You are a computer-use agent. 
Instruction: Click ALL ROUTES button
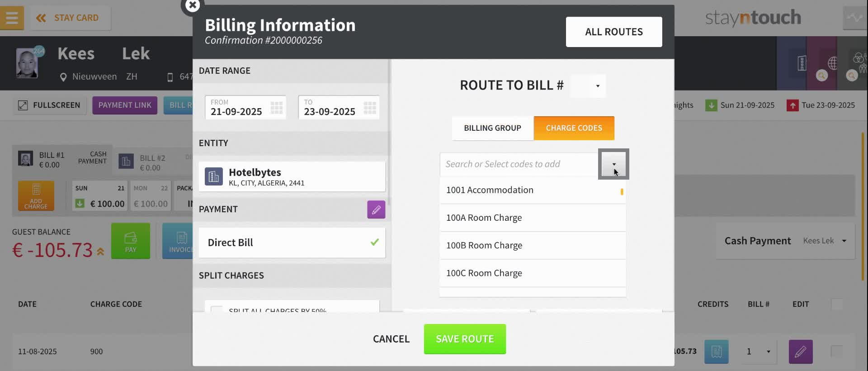tap(614, 32)
